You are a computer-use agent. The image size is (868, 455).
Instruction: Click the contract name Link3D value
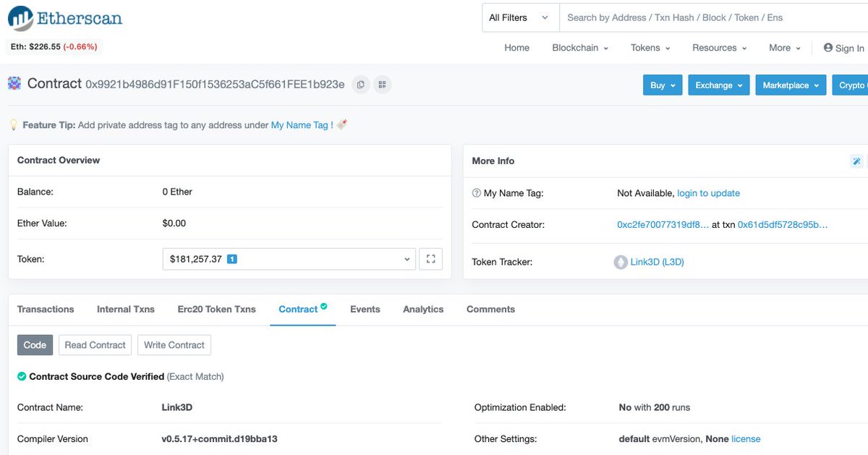177,407
